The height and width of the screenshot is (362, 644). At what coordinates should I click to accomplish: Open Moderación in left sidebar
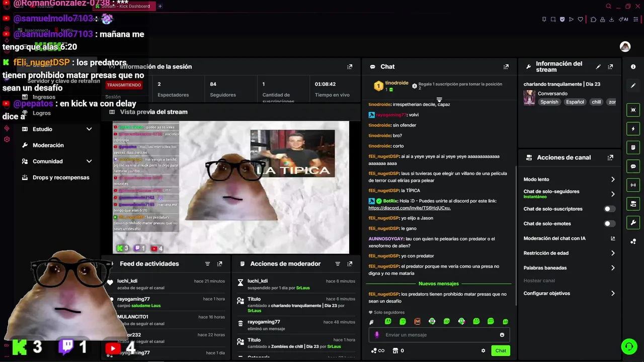pos(48,145)
